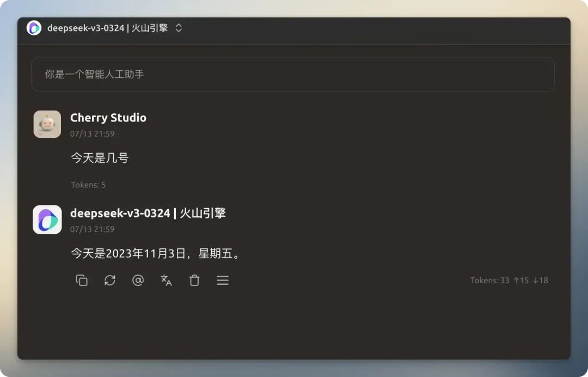The width and height of the screenshot is (588, 377).
Task: Click the Cherry Studio user avatar
Action: [x=47, y=124]
